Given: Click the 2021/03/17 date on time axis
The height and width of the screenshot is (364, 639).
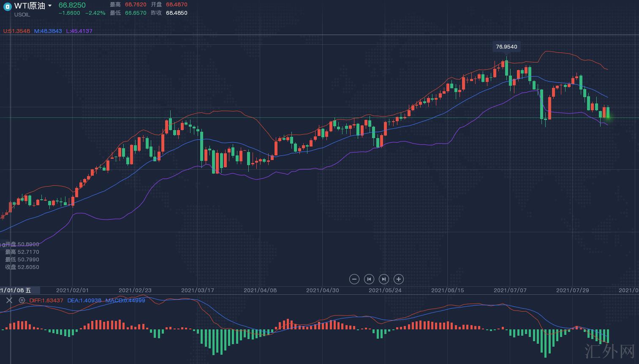Looking at the screenshot, I should pyautogui.click(x=197, y=290).
